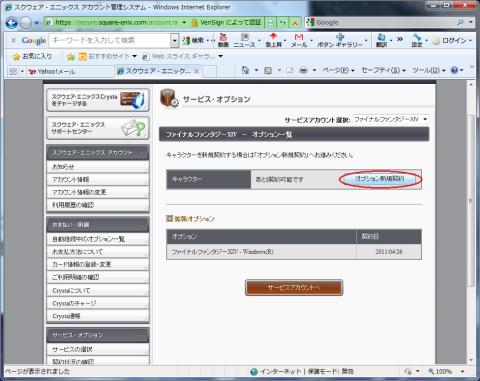Click the printer icon in command bar
Image resolution: width=480 pixels, height=381 pixels.
coord(303,70)
